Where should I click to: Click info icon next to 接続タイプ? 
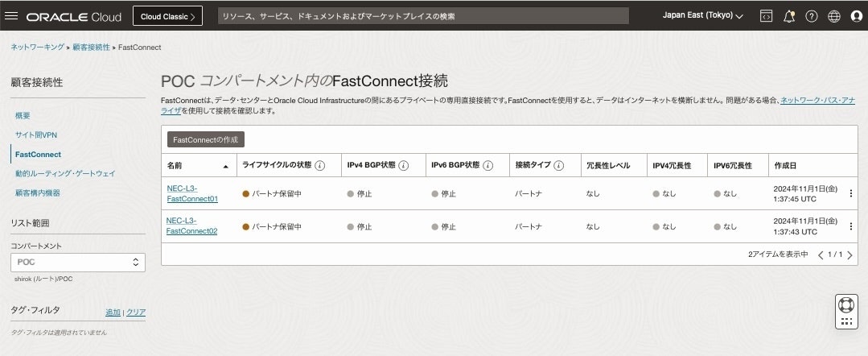pyautogui.click(x=558, y=166)
